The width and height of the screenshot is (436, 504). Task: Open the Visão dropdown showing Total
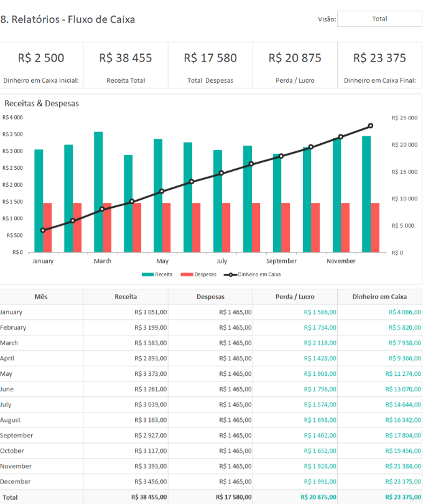click(x=379, y=19)
